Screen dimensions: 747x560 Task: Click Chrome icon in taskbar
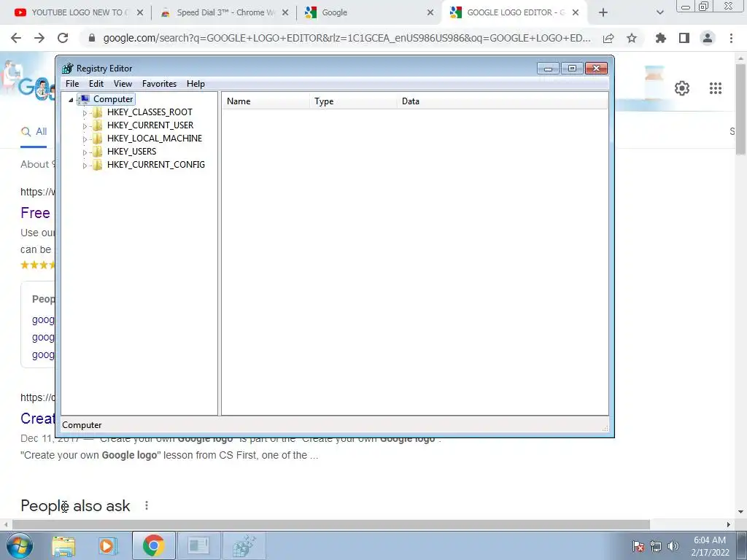tap(153, 545)
